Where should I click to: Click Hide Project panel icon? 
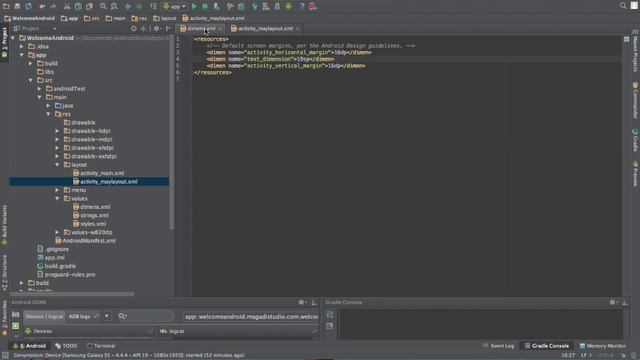point(168,29)
